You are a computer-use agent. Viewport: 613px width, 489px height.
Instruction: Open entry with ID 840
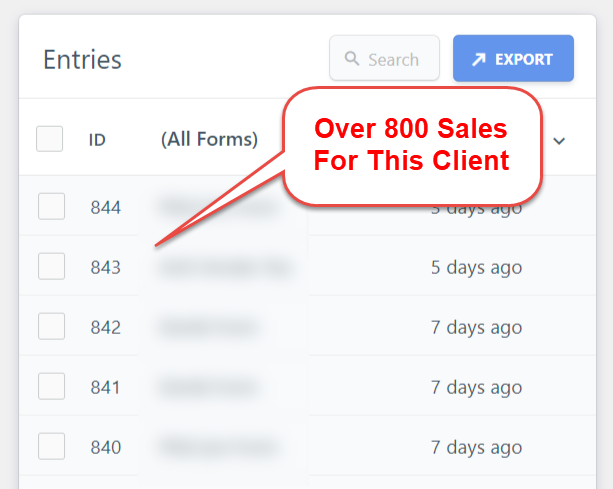(105, 447)
